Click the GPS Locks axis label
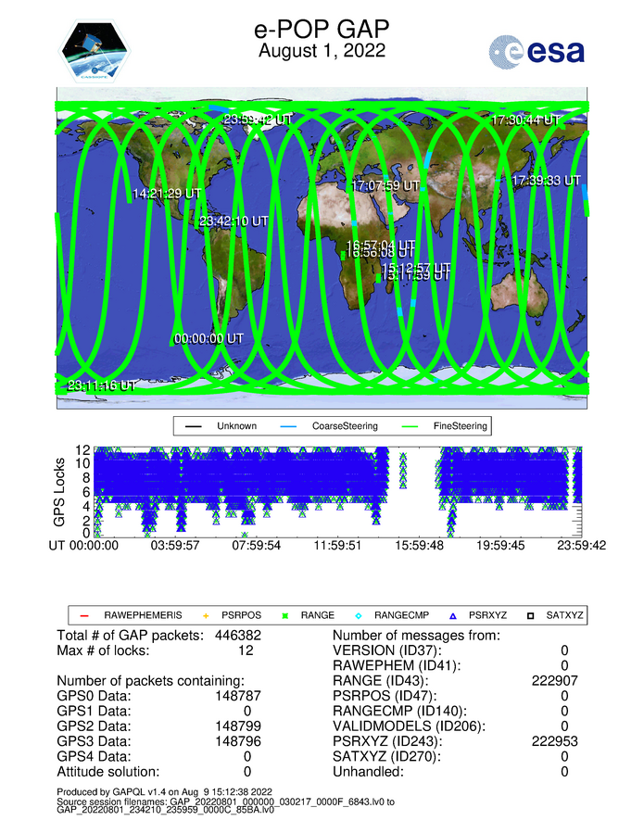644x833 pixels. pos(62,492)
